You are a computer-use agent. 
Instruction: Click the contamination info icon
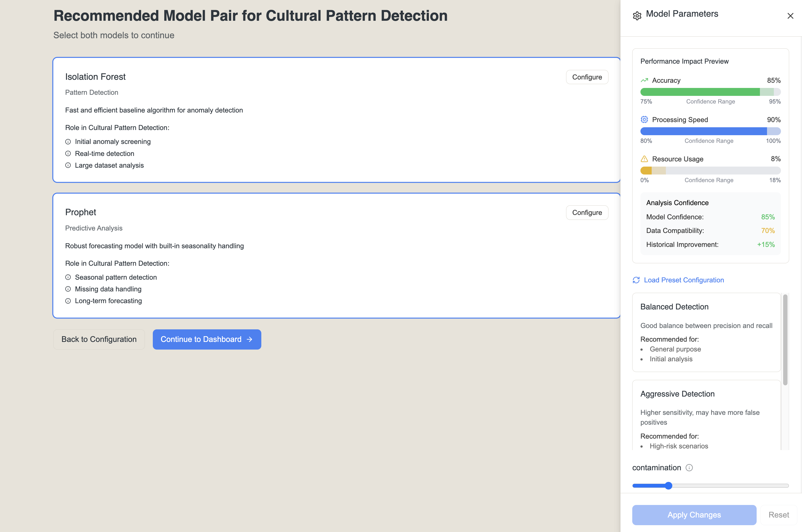pyautogui.click(x=689, y=468)
